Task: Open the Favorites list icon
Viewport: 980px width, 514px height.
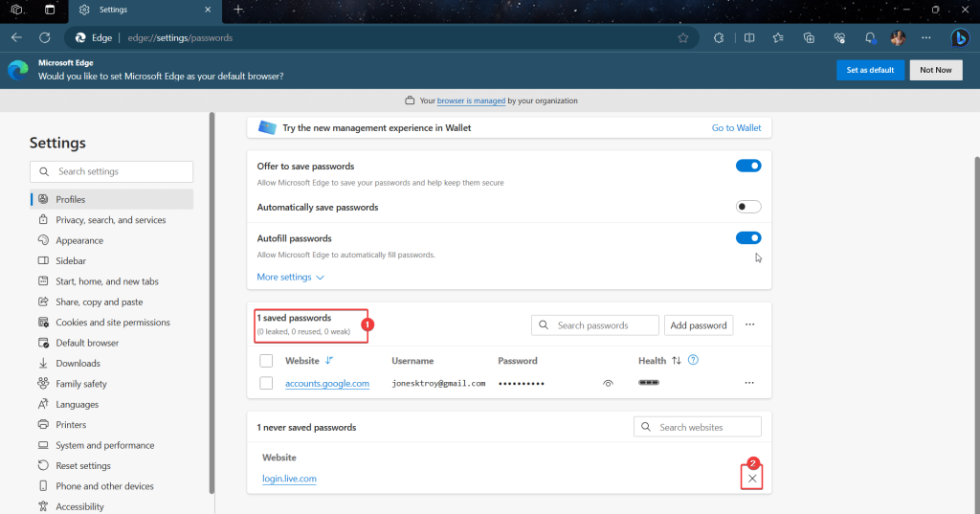Action: pyautogui.click(x=778, y=38)
